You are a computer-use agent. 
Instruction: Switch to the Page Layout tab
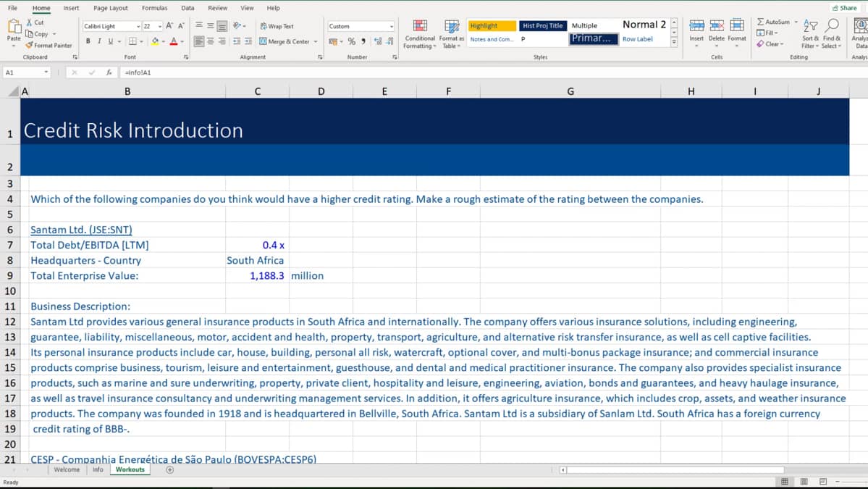coord(111,8)
